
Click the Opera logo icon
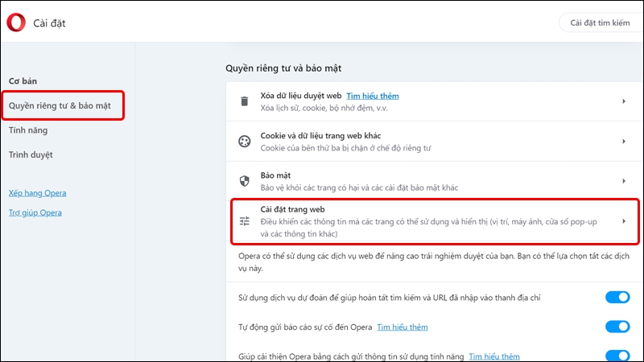pyautogui.click(x=16, y=23)
